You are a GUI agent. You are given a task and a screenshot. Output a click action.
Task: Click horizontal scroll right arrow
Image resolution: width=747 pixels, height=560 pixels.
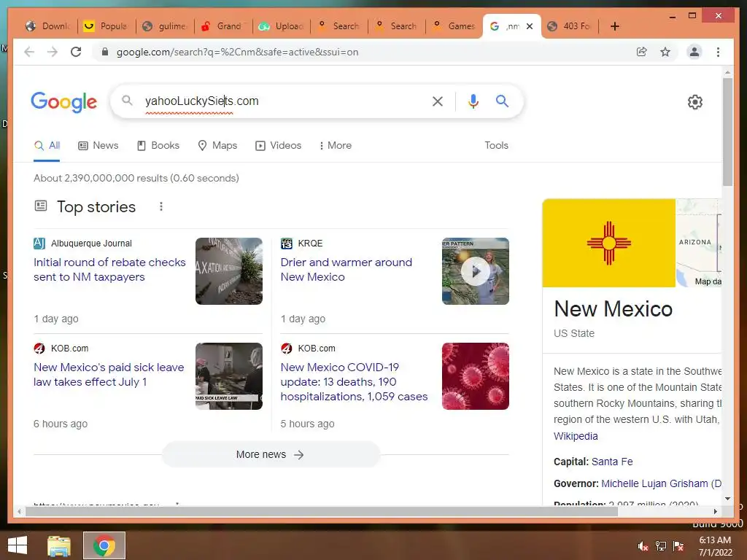[x=715, y=511]
